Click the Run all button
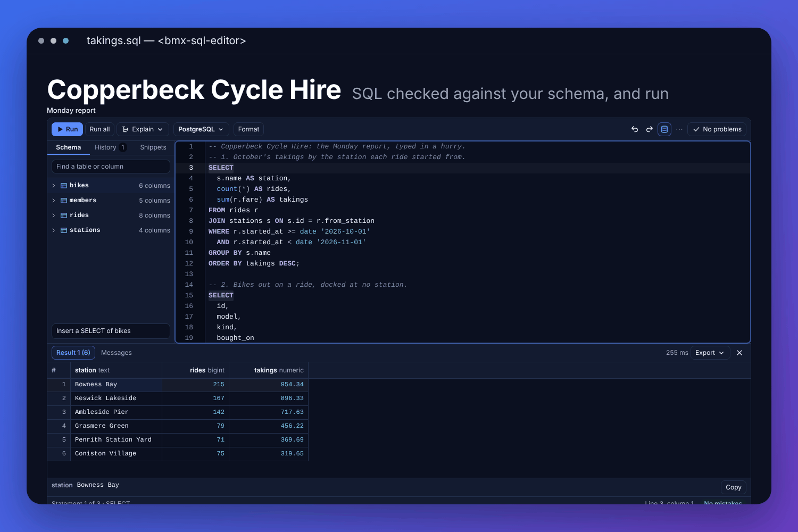This screenshot has width=798, height=532. click(x=99, y=129)
